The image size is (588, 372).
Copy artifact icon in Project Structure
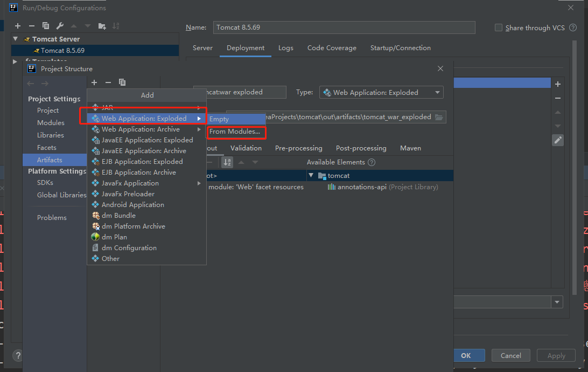(122, 82)
